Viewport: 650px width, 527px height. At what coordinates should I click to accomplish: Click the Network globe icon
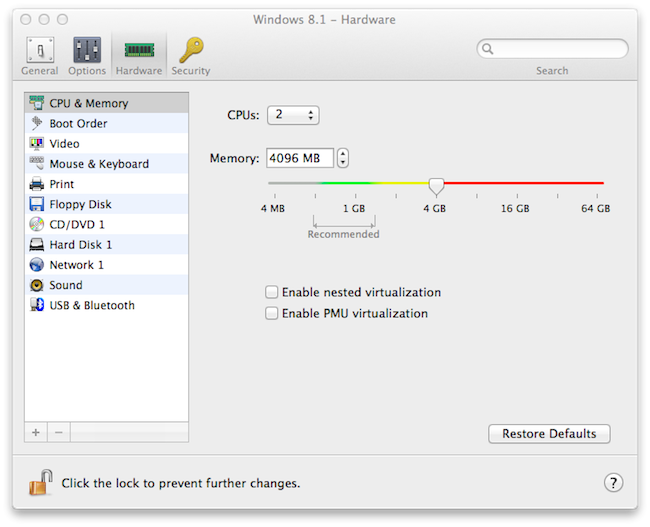pyautogui.click(x=37, y=265)
